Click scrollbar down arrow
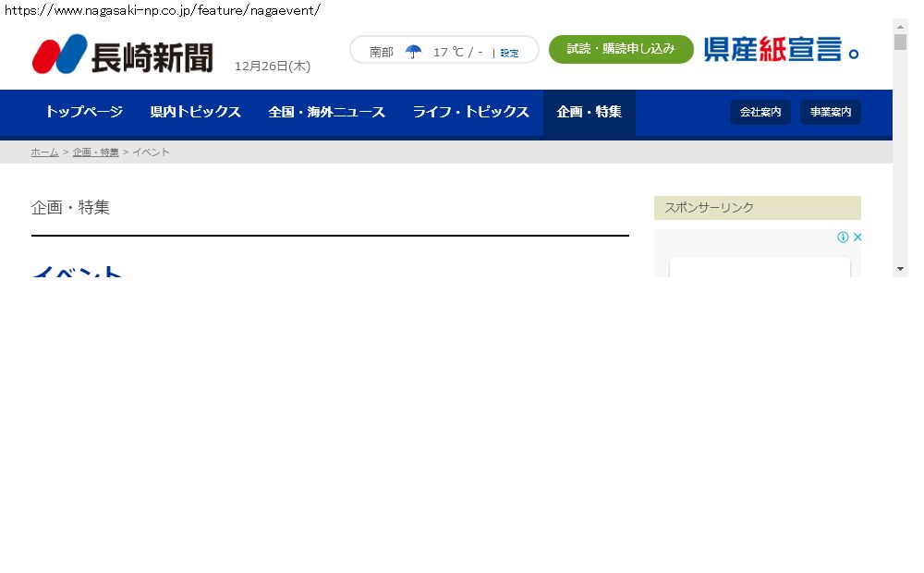 click(900, 268)
